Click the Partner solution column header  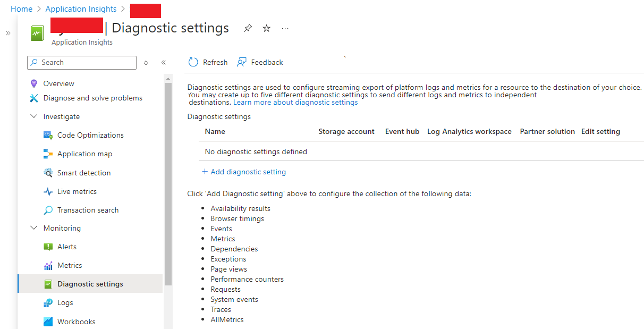547,131
